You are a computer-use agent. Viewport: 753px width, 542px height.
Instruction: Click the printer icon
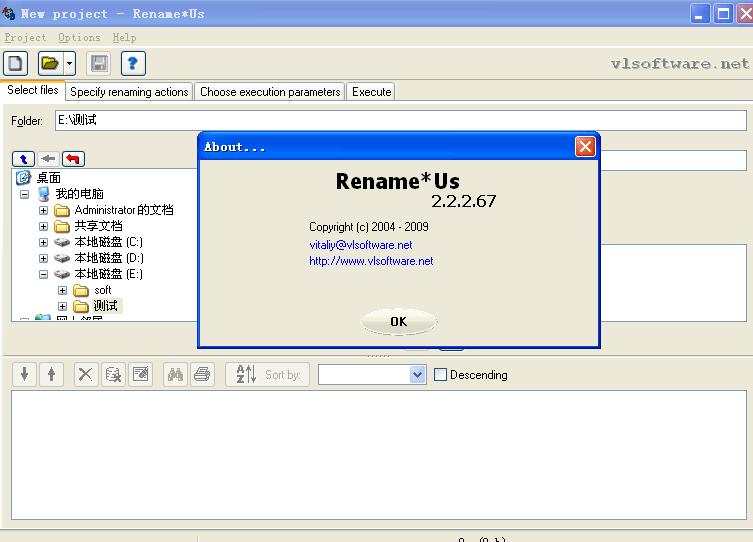click(x=202, y=374)
